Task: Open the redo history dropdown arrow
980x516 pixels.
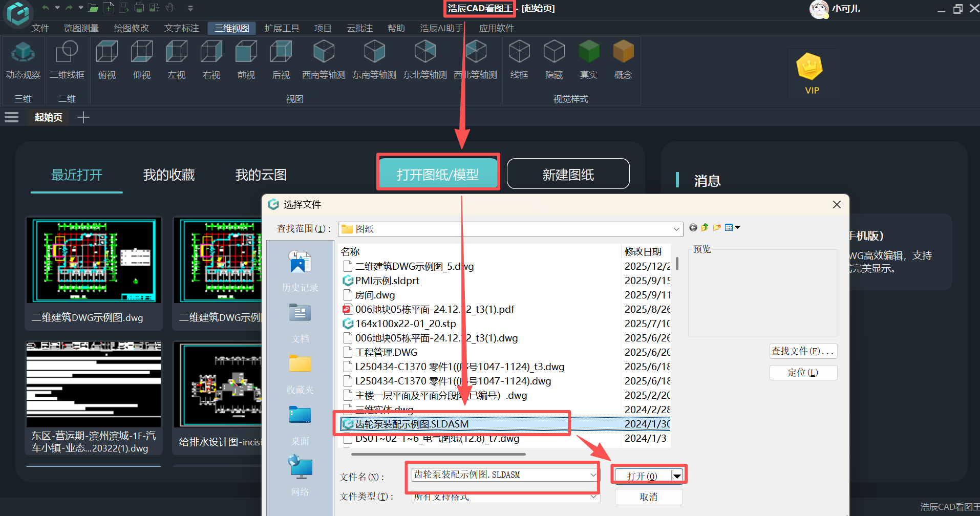Action: (x=81, y=8)
